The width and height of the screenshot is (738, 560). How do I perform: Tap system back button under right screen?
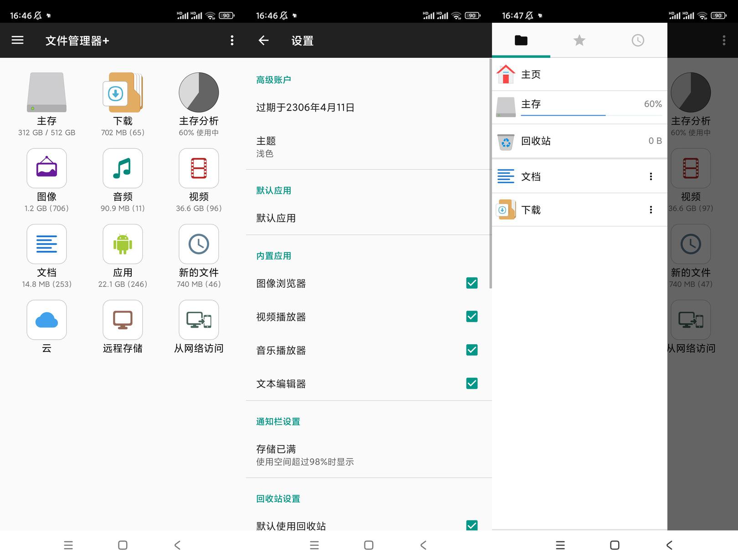click(669, 545)
